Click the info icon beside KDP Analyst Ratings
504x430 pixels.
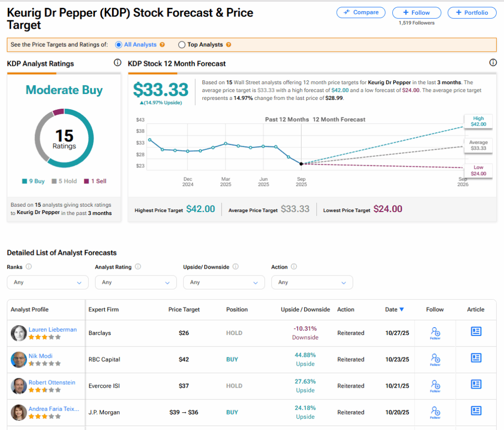pos(117,62)
